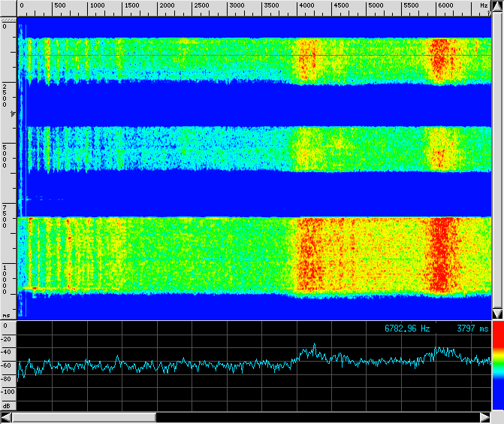The height and width of the screenshot is (424, 504).
Task: Click the empty horizontal scrollbar track
Action: (315, 417)
